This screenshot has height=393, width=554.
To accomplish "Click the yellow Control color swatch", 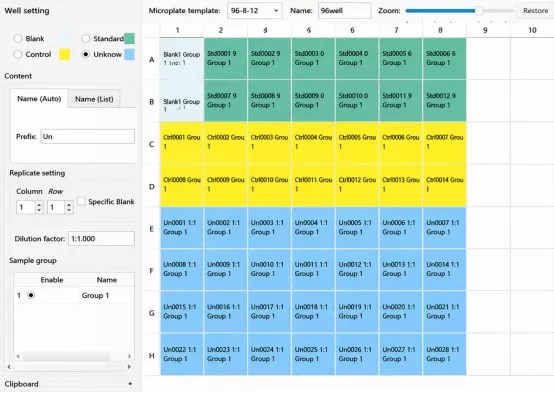I will (64, 54).
